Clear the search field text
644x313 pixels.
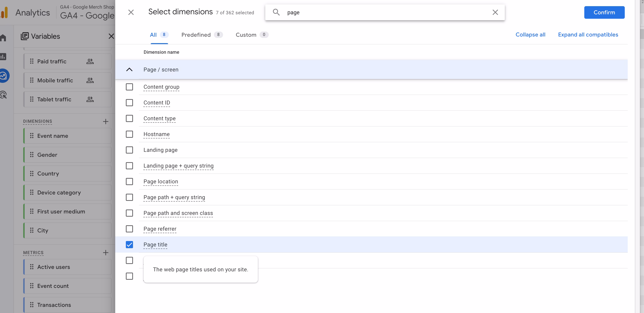[x=495, y=12]
